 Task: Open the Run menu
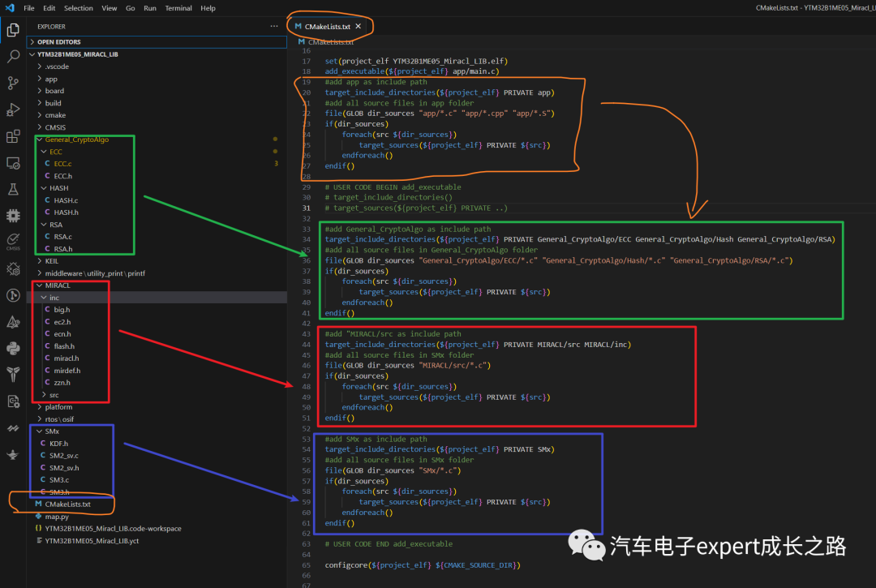[150, 8]
